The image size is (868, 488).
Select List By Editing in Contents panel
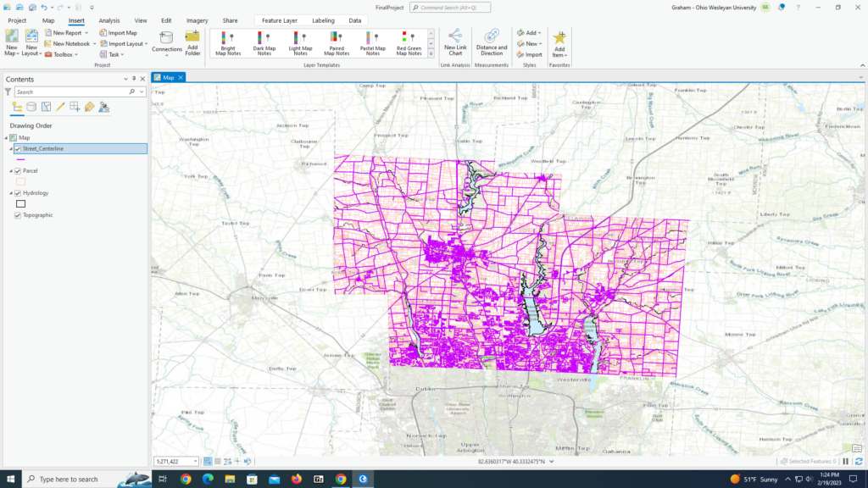coord(60,107)
